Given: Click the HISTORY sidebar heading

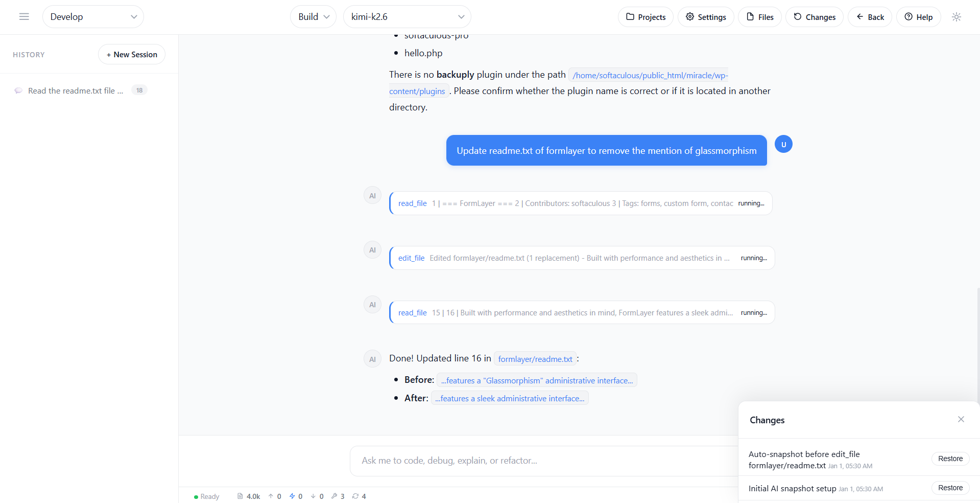Looking at the screenshot, I should (29, 55).
